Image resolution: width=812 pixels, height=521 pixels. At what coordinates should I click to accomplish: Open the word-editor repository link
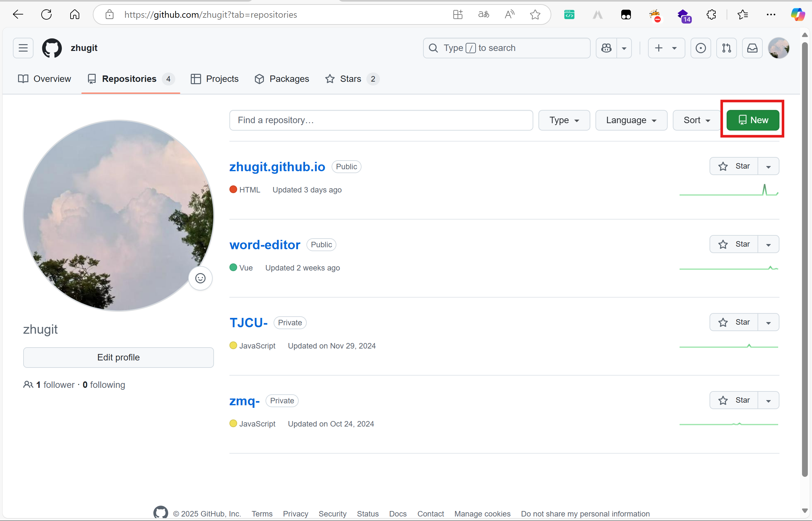(265, 245)
